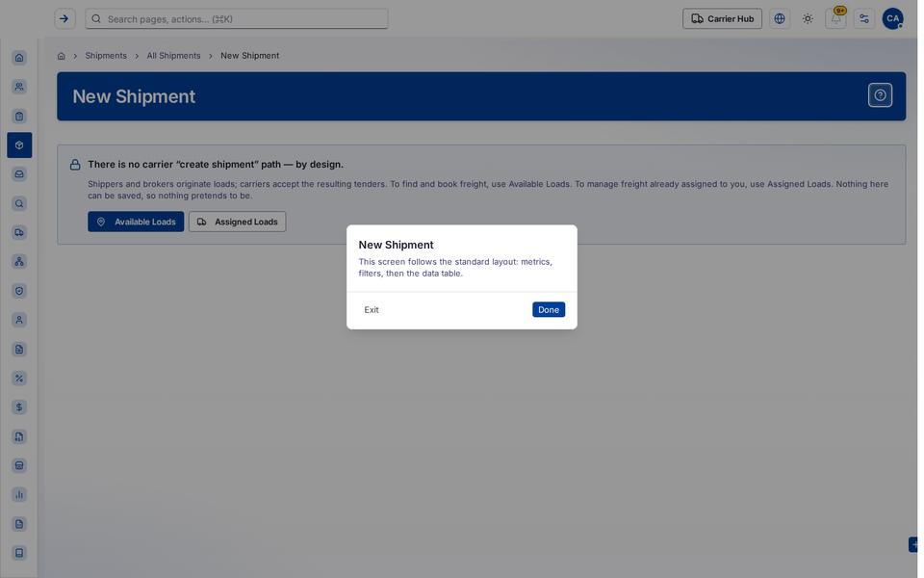Open the dollar sign sidebar icon
The image size is (924, 578).
pos(19,407)
